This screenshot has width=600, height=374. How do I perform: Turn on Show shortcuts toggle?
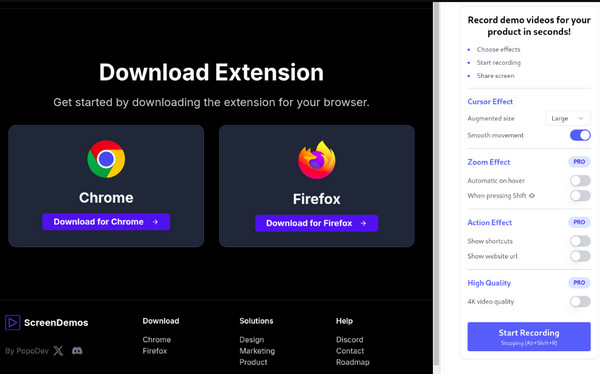click(580, 241)
